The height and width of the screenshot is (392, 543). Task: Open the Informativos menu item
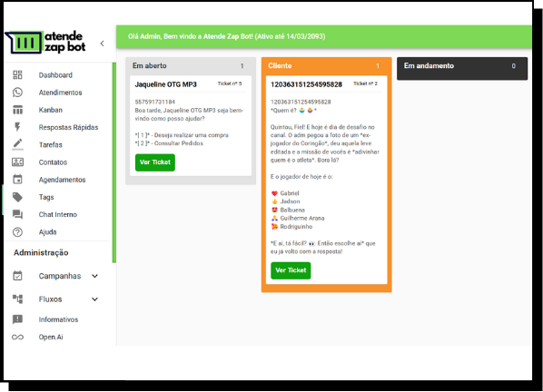coord(58,319)
